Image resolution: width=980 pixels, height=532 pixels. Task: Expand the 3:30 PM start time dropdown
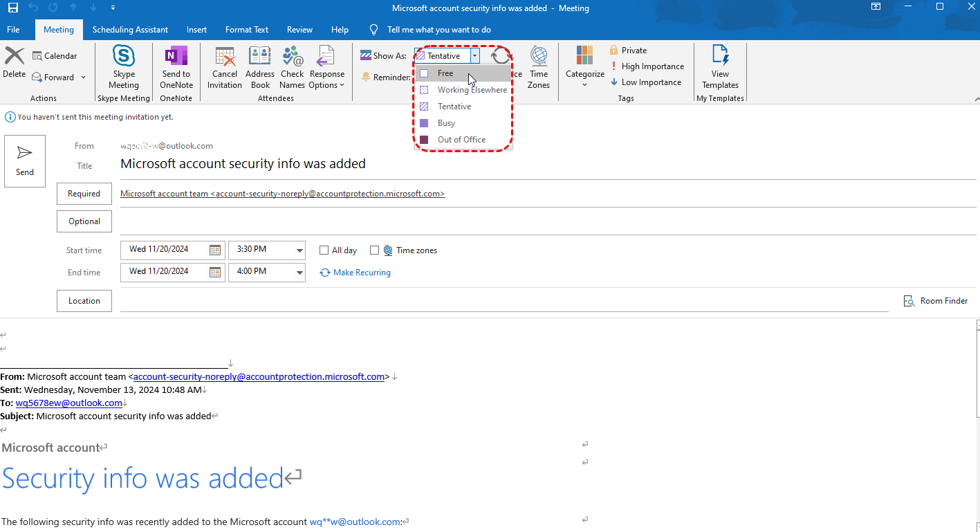click(x=299, y=250)
